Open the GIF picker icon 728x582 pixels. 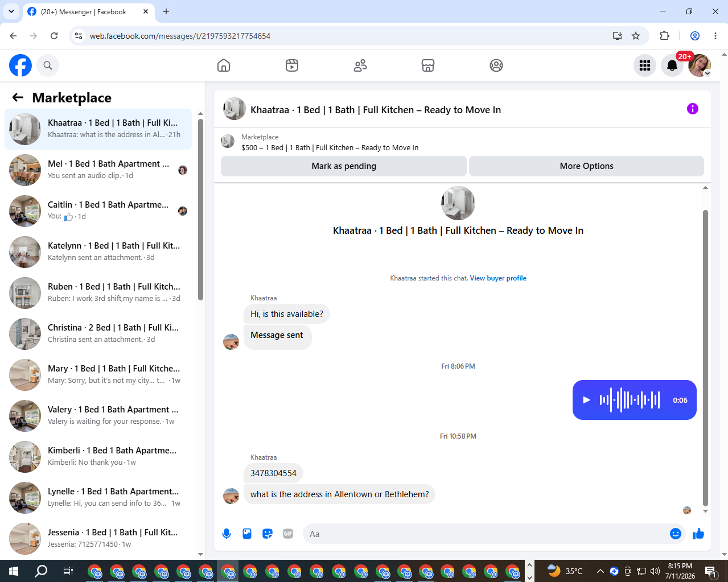pos(288,534)
